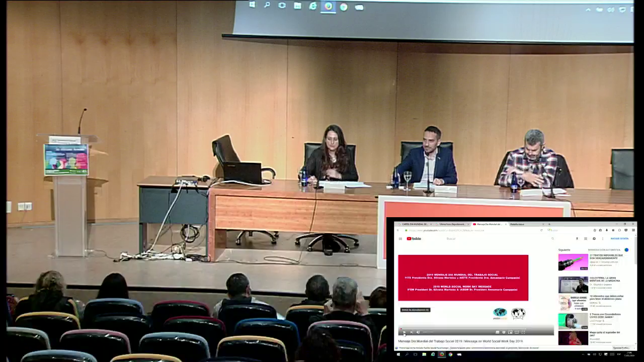Open Internet Explorer in taskbar
Screen dimensions: 644x362
pos(433,354)
